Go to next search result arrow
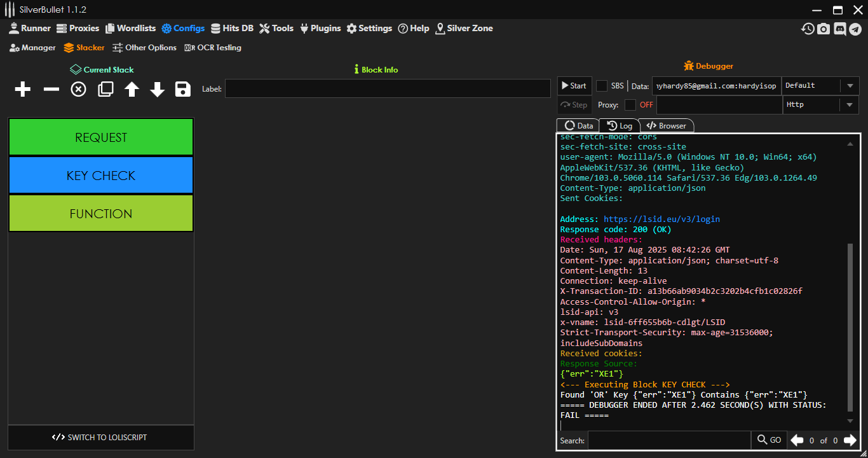 [x=850, y=440]
